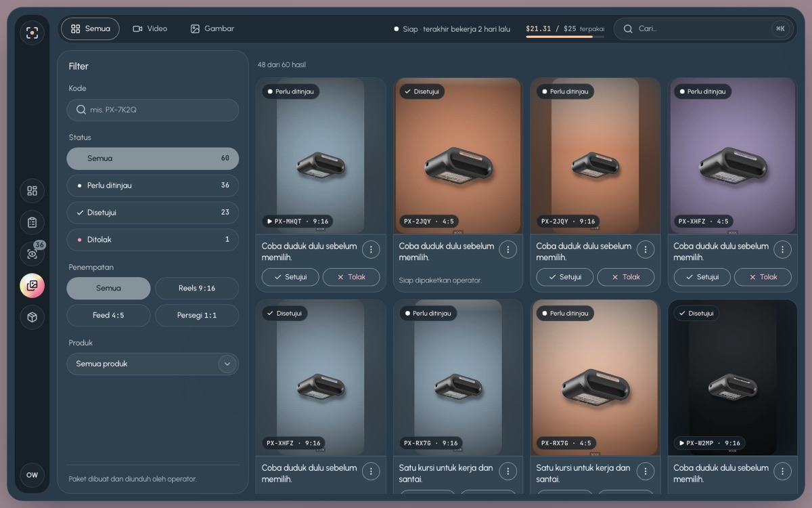This screenshot has width=812, height=508.
Task: Open the PX-MHQT 9:16 thumbnail
Action: pyautogui.click(x=321, y=156)
